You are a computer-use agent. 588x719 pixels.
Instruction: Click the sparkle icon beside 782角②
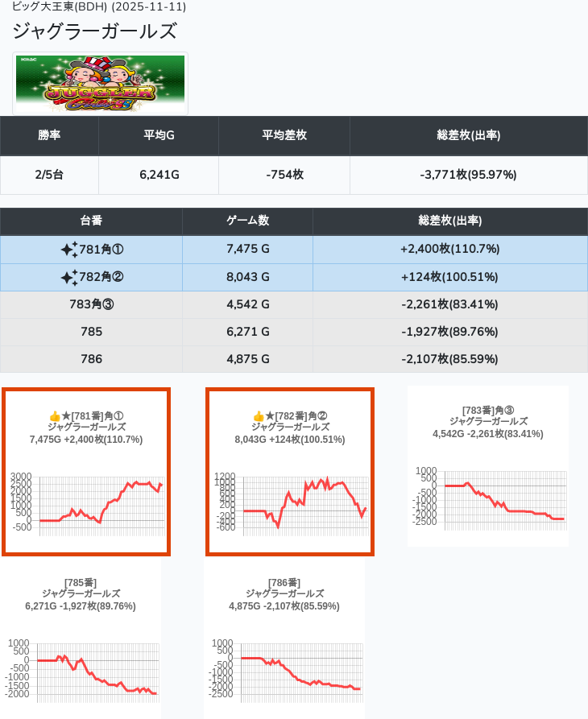[x=68, y=277]
